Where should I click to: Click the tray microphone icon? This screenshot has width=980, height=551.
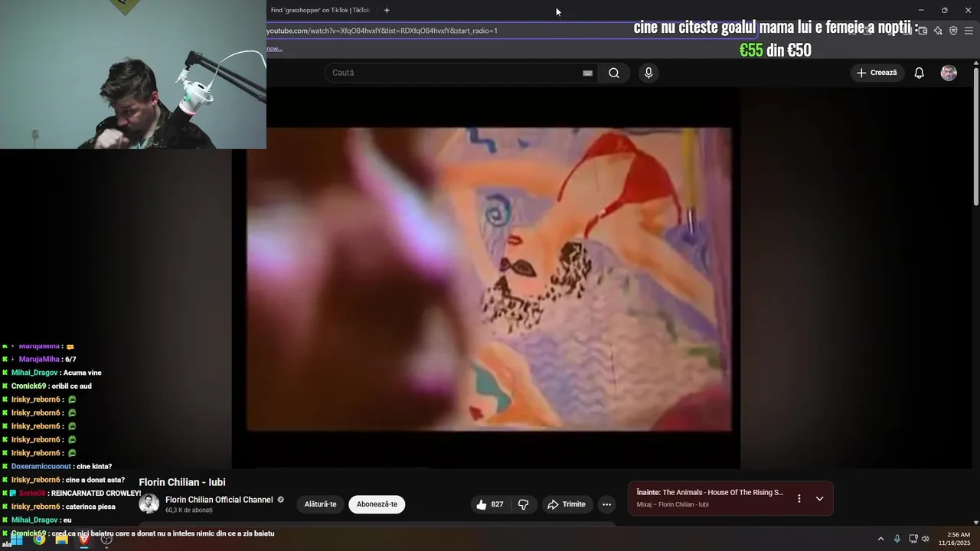897,539
